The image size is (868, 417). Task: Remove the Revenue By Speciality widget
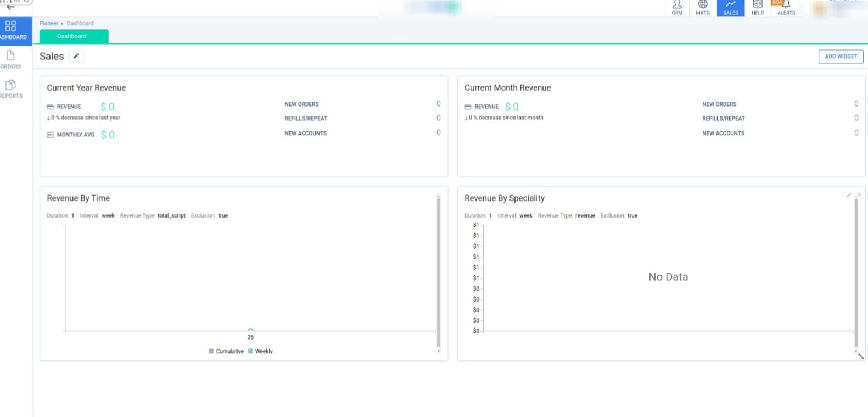[x=859, y=195]
